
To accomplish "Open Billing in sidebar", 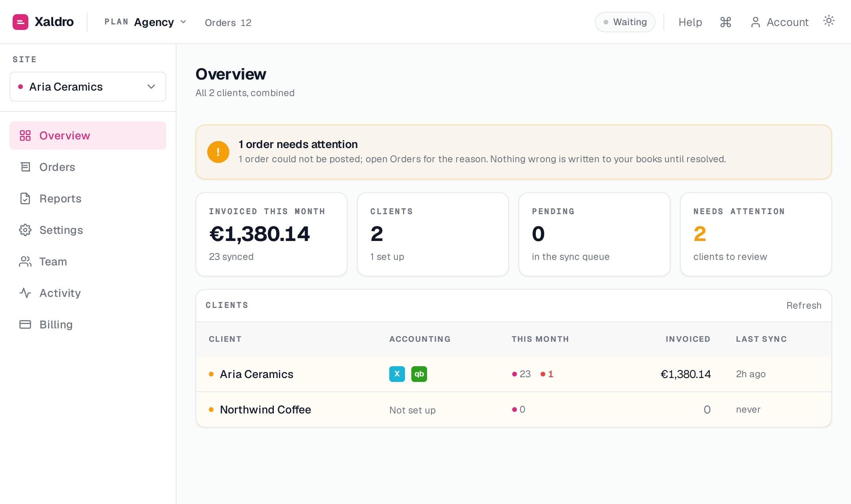I will click(88, 324).
